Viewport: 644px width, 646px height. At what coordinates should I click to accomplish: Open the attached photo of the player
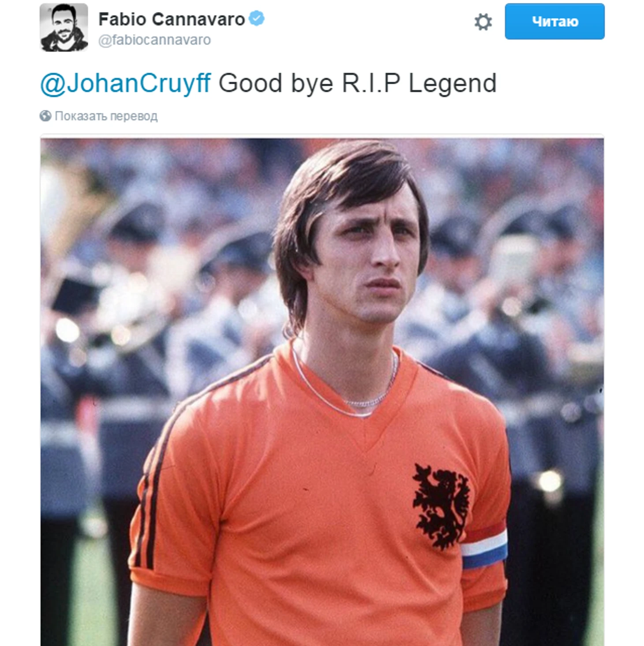tap(322, 392)
